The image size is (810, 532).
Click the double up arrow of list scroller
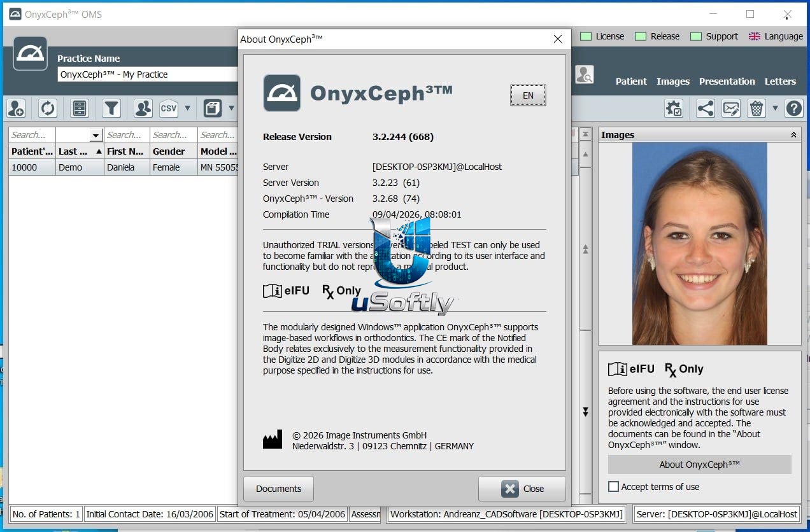point(585,249)
